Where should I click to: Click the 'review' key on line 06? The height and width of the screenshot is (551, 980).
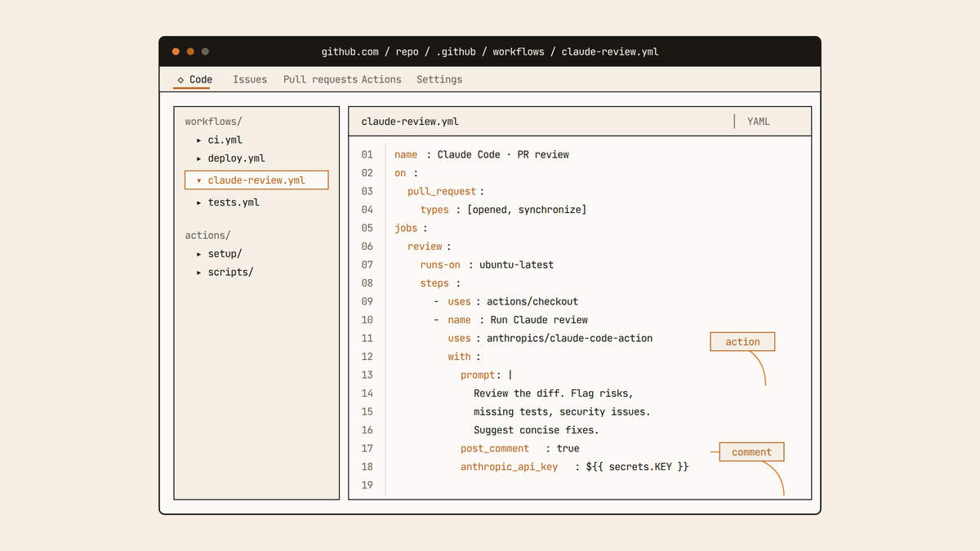pyautogui.click(x=425, y=247)
